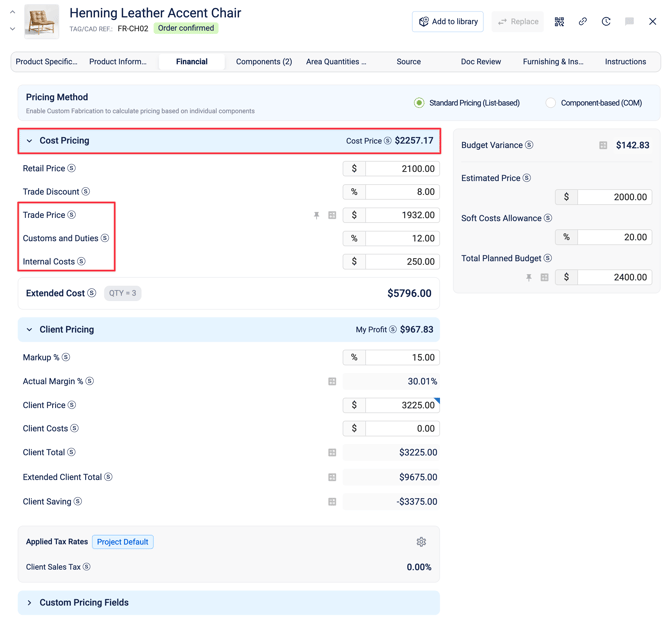Open the QR code icon

(x=559, y=21)
